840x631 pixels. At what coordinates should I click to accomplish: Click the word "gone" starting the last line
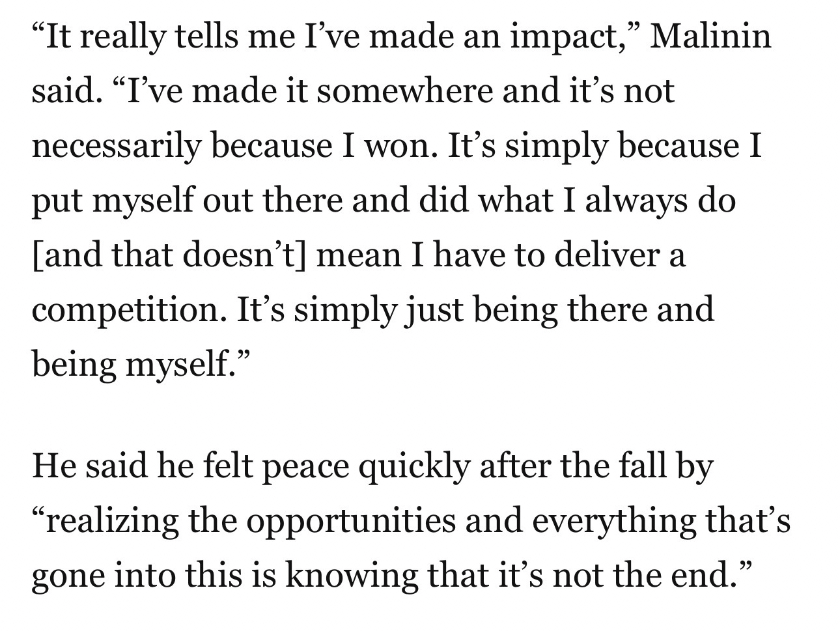[x=61, y=576]
